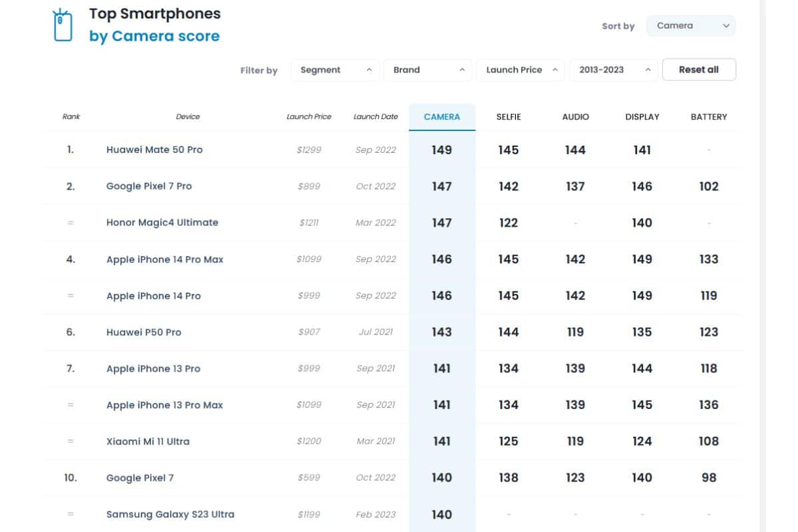The height and width of the screenshot is (532, 798).
Task: Open the Apple iPhone 14 Pro entry
Action: click(154, 296)
